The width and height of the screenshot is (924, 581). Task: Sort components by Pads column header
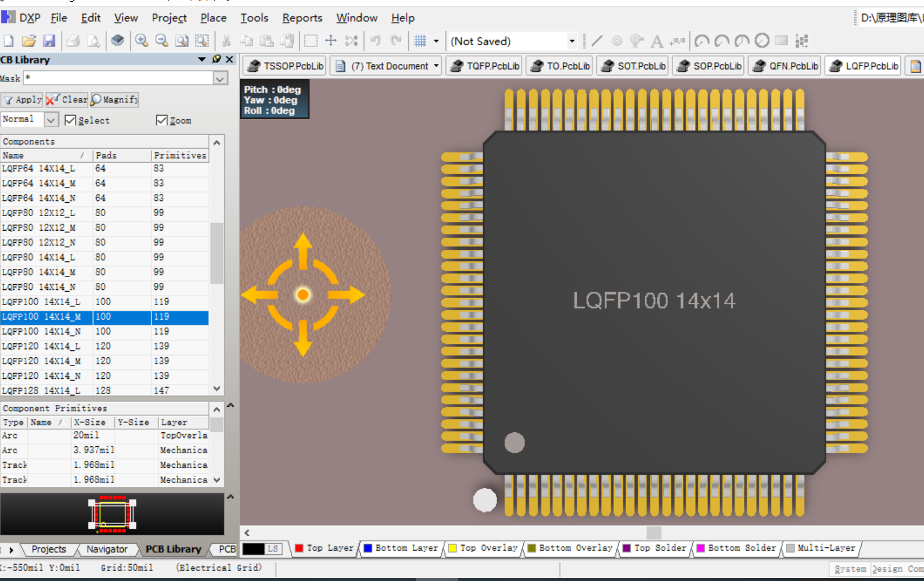[x=122, y=155]
